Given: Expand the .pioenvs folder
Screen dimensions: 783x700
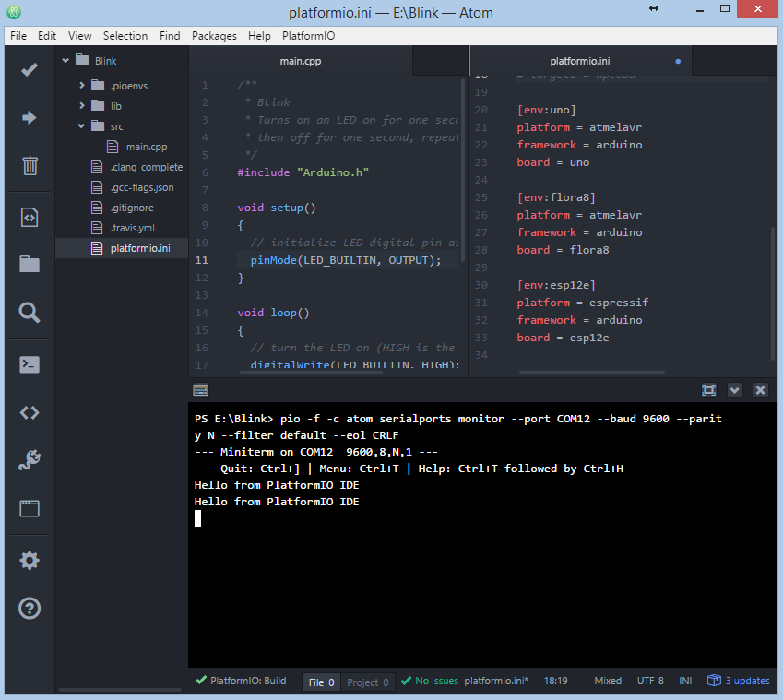Looking at the screenshot, I should [x=82, y=86].
